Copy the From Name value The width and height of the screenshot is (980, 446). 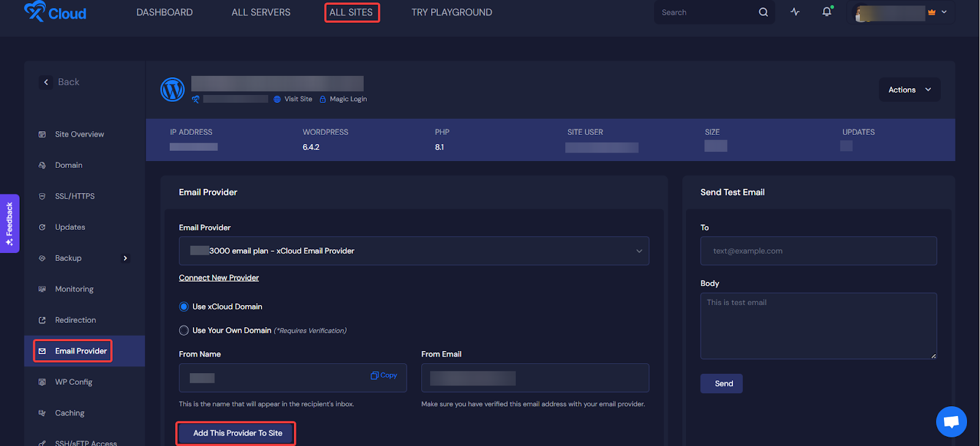pyautogui.click(x=384, y=376)
